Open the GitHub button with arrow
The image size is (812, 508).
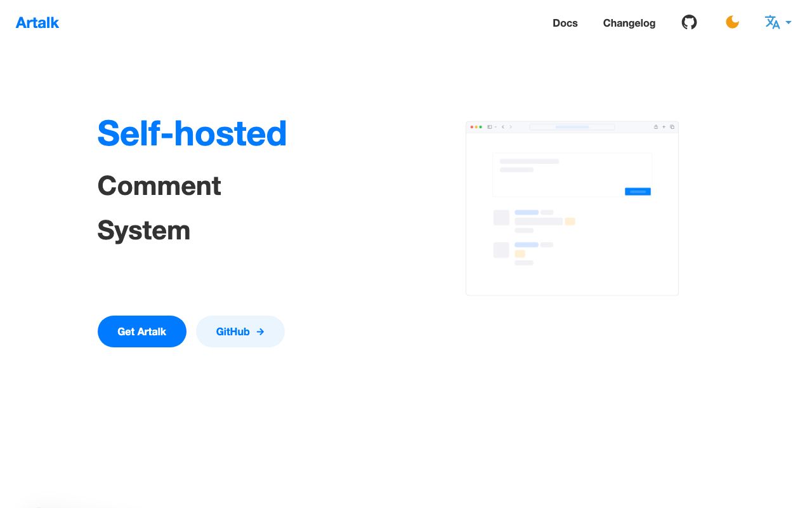pos(240,331)
